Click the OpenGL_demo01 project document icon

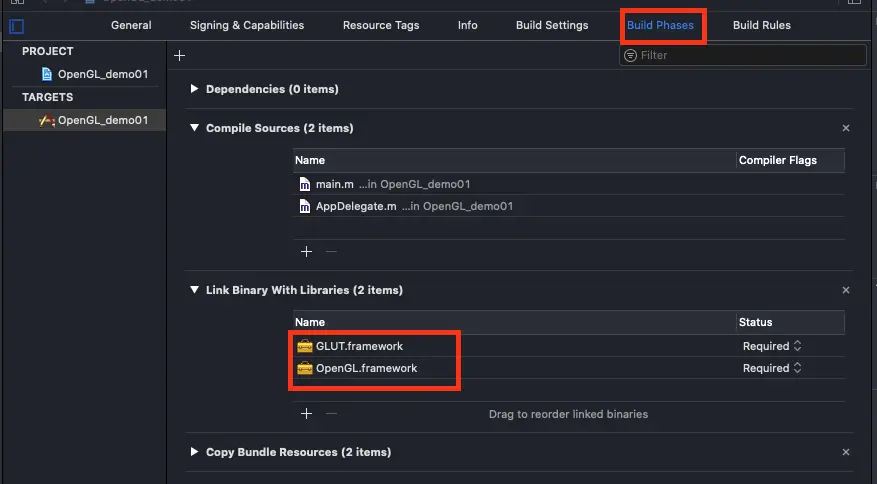[47, 74]
